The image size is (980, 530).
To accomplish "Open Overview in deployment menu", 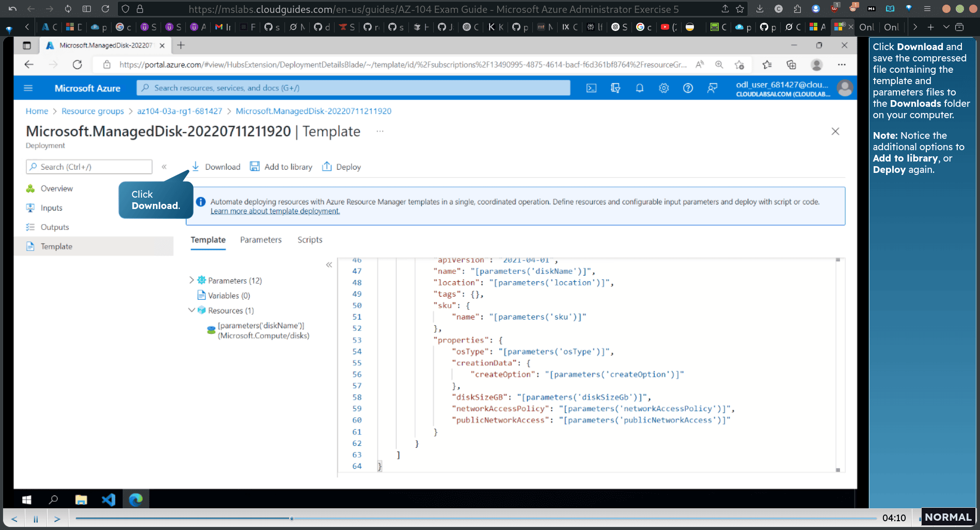I will pyautogui.click(x=57, y=188).
